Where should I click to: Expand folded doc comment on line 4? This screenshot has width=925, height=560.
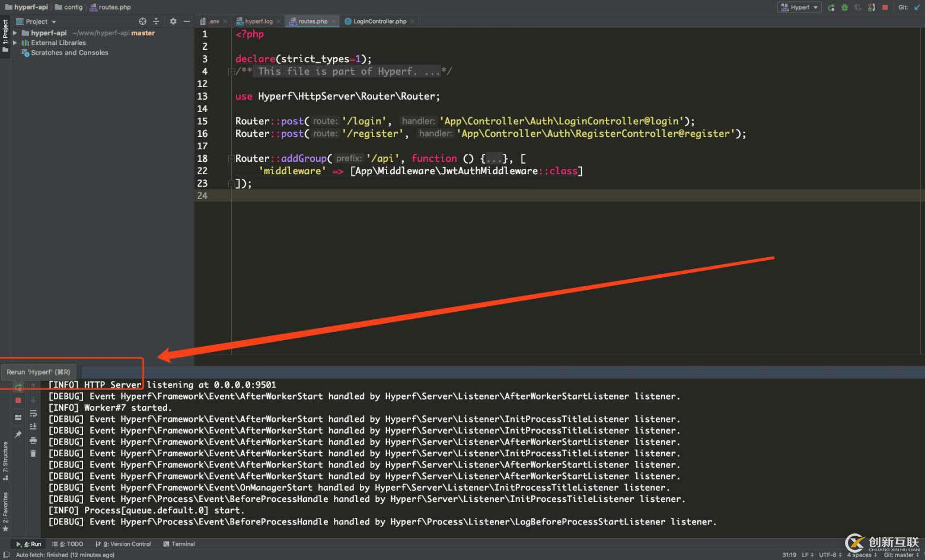coord(231,72)
